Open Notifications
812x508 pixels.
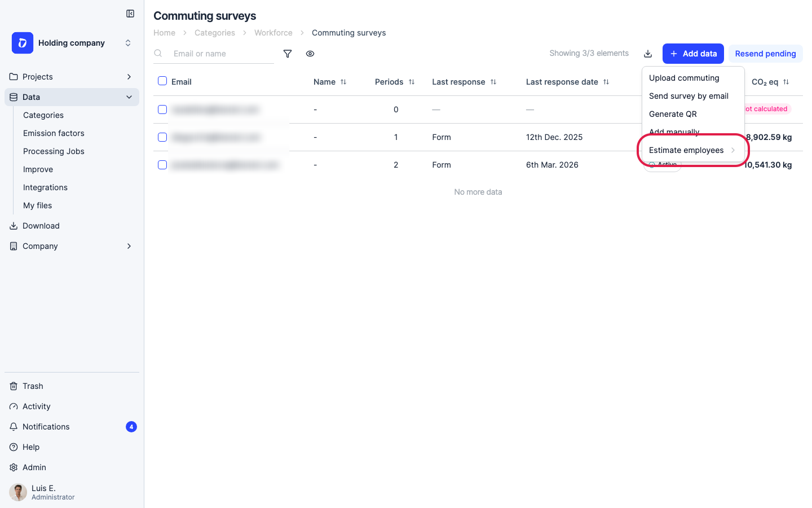point(46,427)
